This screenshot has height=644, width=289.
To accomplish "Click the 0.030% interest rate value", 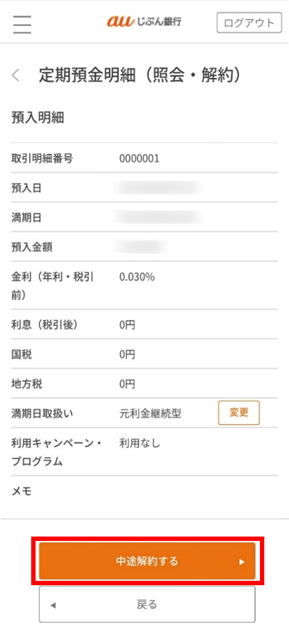I will (x=137, y=277).
